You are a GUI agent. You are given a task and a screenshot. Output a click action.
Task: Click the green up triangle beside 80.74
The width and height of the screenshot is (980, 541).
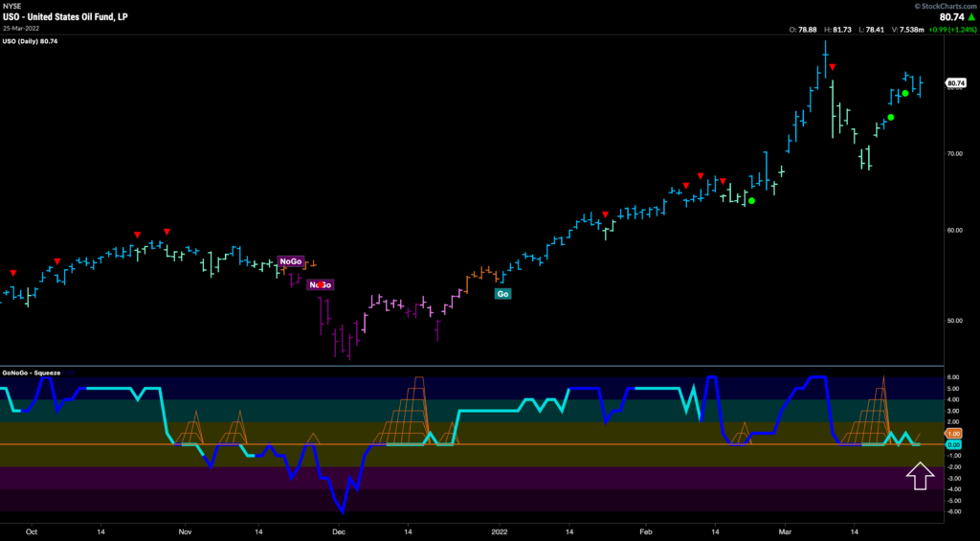coord(971,17)
